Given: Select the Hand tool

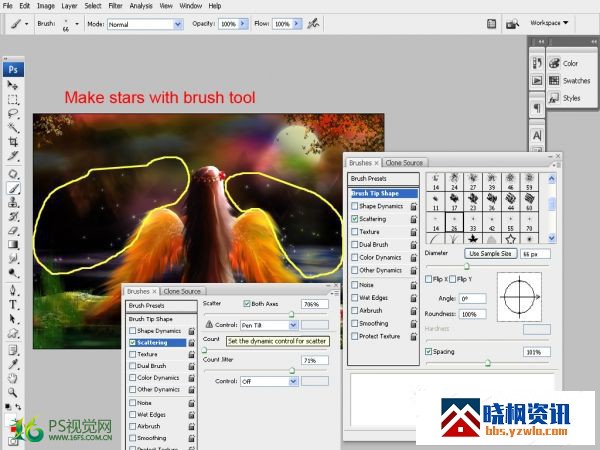Looking at the screenshot, I should 13,378.
